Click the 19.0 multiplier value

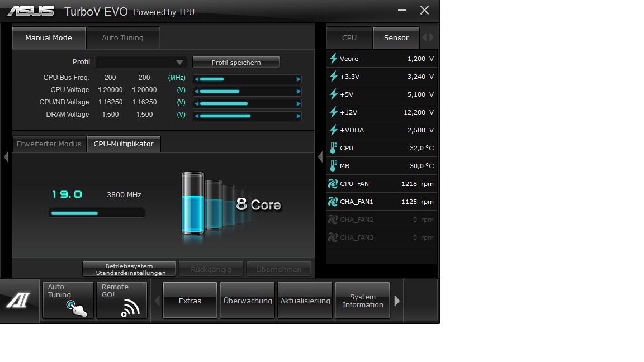click(x=67, y=194)
